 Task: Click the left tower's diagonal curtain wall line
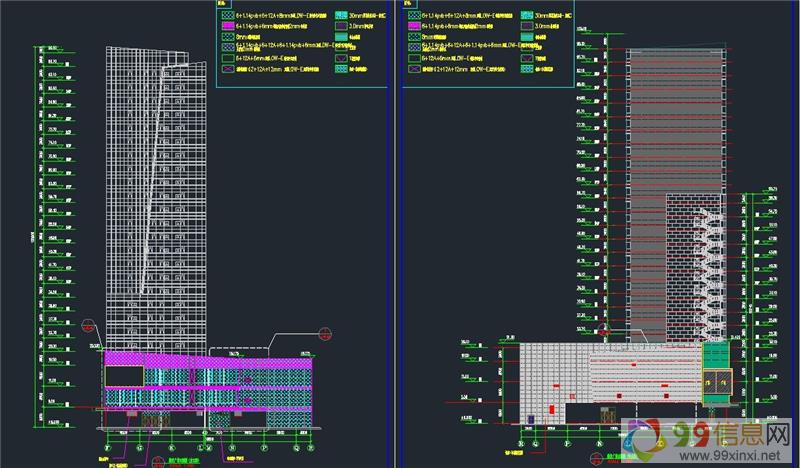pos(152,200)
